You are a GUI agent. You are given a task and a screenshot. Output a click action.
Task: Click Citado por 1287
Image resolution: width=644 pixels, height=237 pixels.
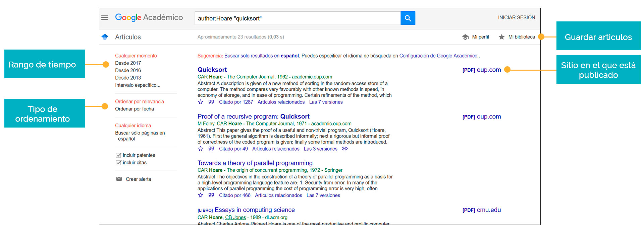[236, 102]
